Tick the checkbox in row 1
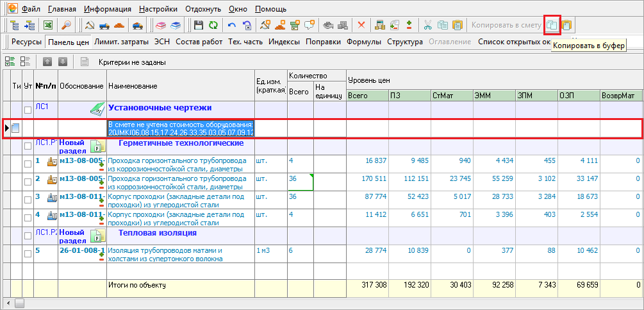 coord(28,164)
